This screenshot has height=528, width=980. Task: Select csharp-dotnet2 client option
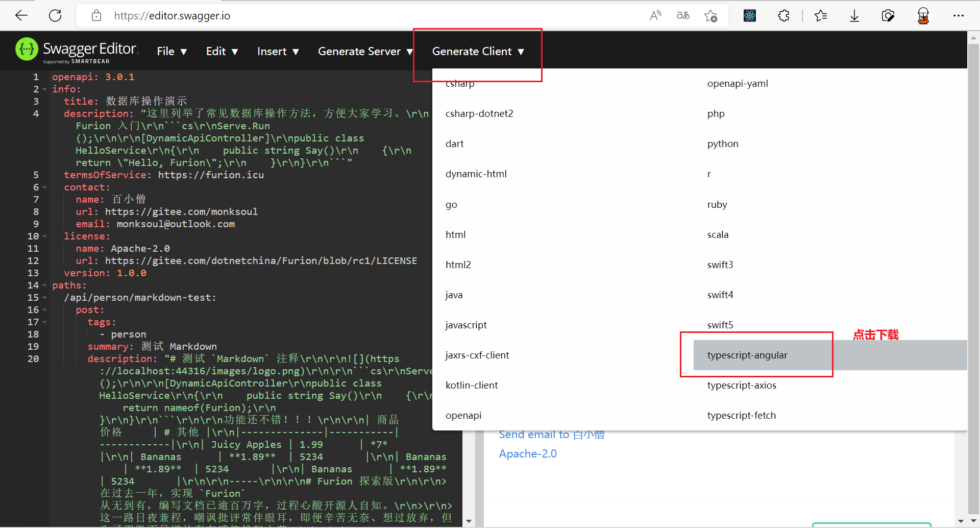click(x=479, y=113)
